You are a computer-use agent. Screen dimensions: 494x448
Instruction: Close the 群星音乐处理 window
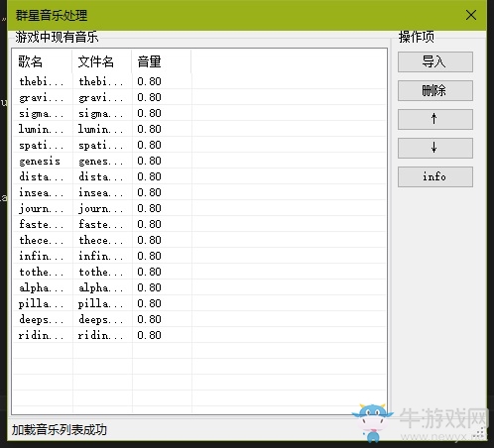(471, 15)
